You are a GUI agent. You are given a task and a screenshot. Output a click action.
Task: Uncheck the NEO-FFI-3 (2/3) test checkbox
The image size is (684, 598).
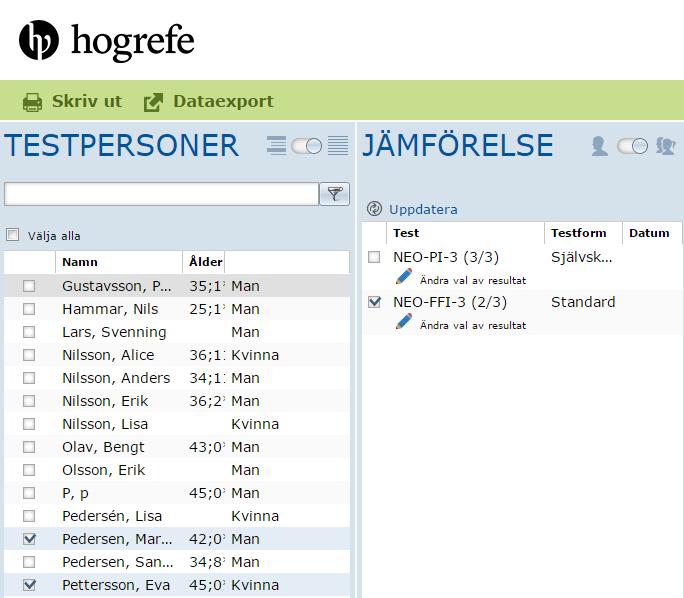[x=374, y=302]
